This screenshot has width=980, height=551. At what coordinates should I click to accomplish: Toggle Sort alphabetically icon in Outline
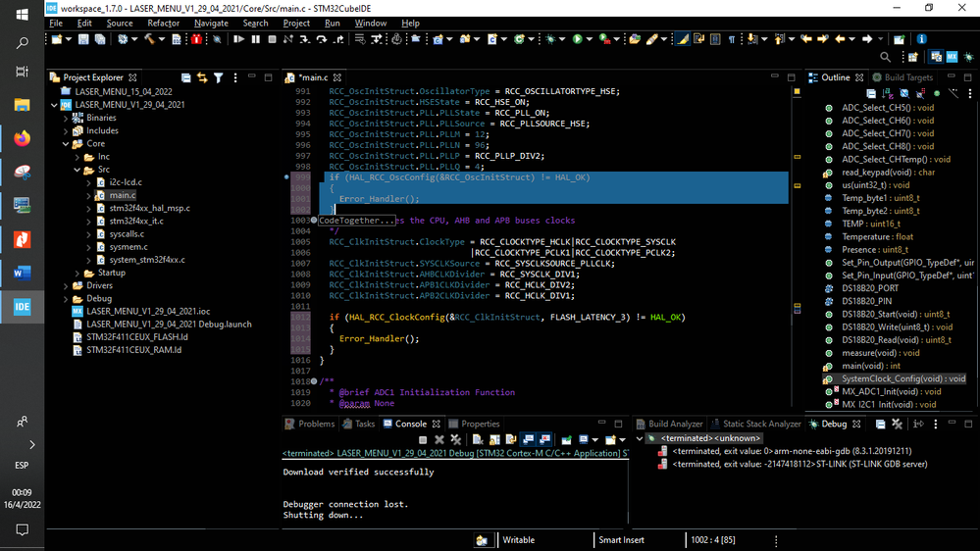point(888,94)
